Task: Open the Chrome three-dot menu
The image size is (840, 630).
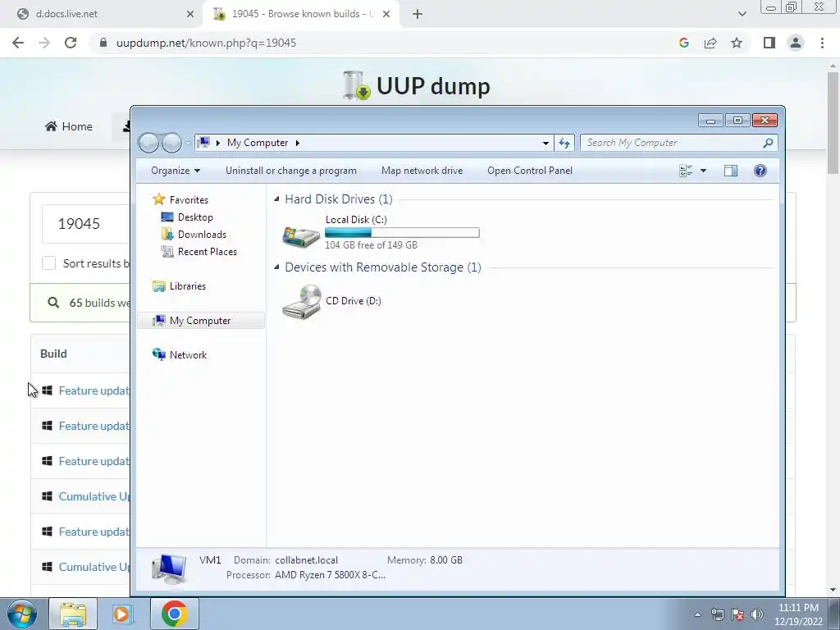Action: [822, 43]
